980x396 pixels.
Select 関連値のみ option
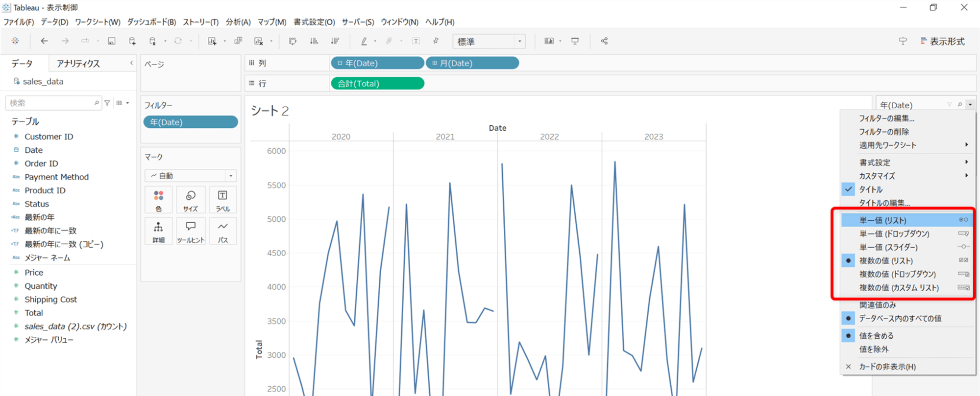point(907,305)
